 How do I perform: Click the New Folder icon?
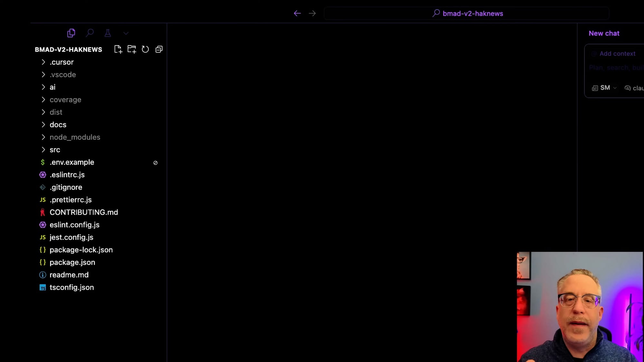pos(132,49)
